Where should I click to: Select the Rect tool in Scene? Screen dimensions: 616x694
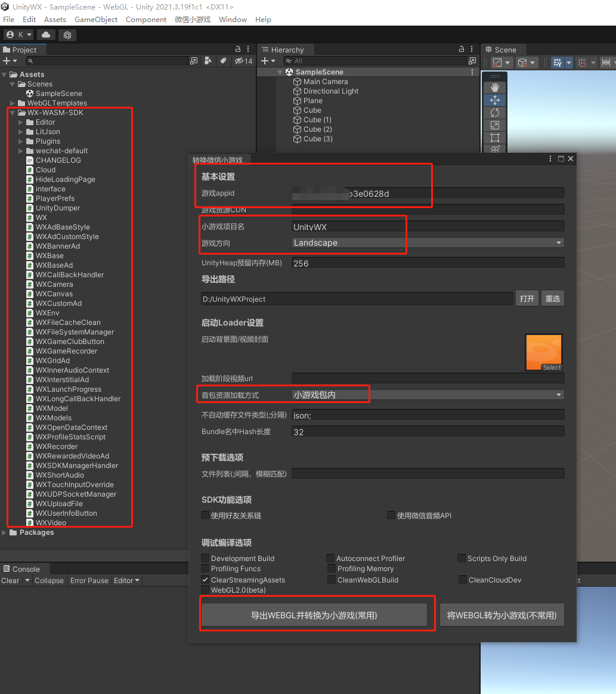pos(495,138)
